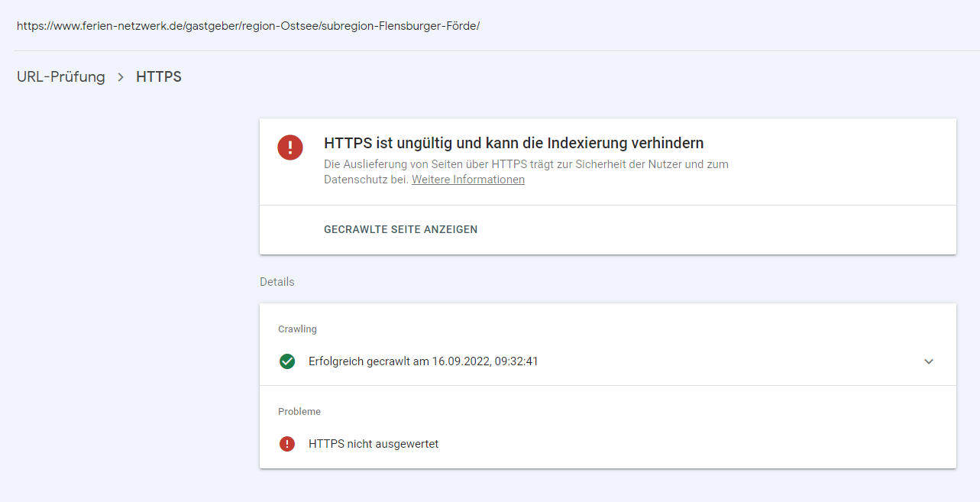This screenshot has height=502, width=980.
Task: Click the HTTPS nicht ausgewertet problem entry
Action: (374, 444)
